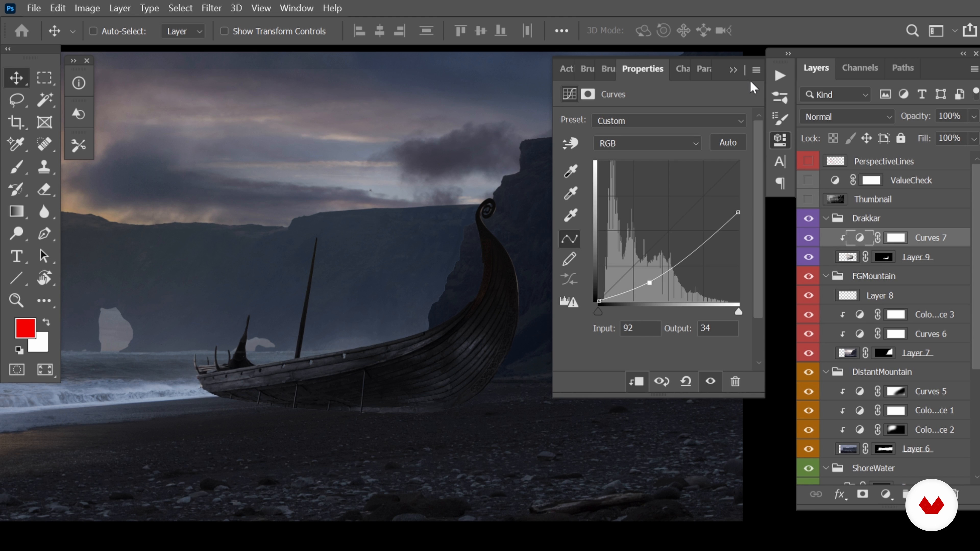Click the add layer style fx icon
Screen dimensions: 980x551
(840, 494)
